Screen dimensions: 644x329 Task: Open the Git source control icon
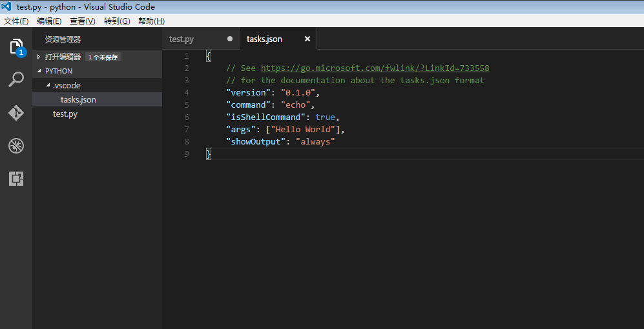pyautogui.click(x=16, y=112)
